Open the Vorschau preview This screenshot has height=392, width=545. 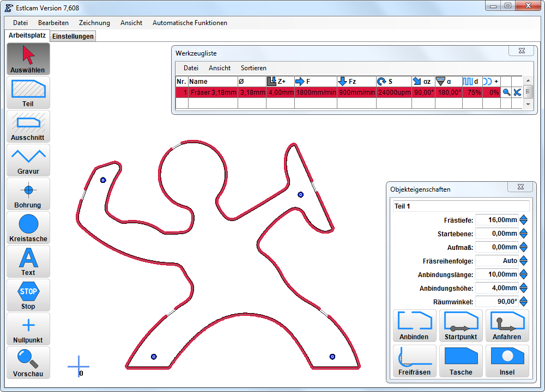pos(28,363)
